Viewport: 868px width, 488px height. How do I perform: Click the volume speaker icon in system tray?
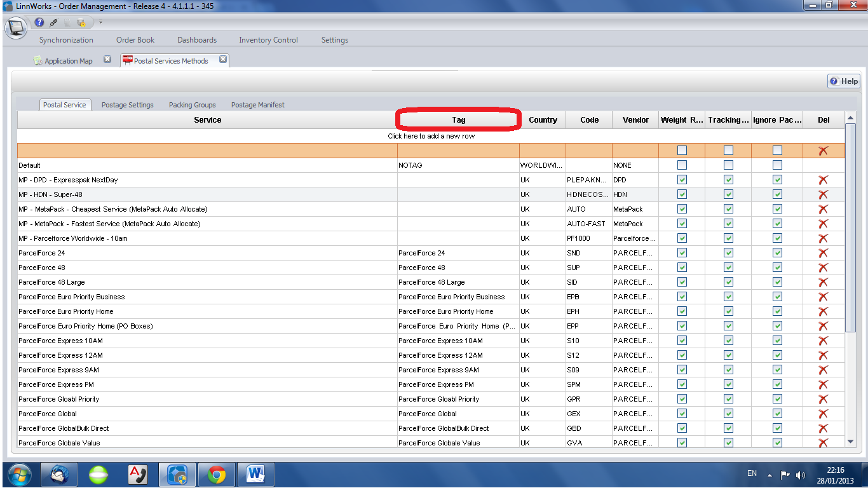point(801,475)
